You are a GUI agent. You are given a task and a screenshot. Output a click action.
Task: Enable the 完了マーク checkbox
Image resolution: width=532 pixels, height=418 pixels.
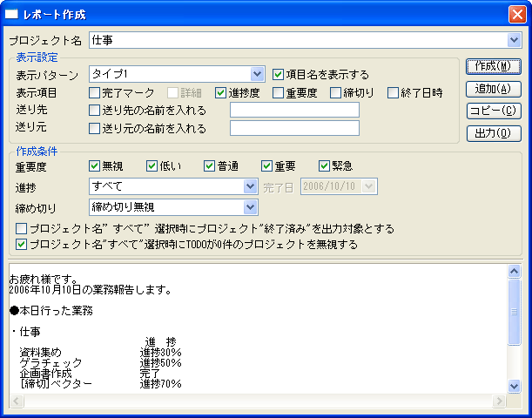[x=95, y=92]
